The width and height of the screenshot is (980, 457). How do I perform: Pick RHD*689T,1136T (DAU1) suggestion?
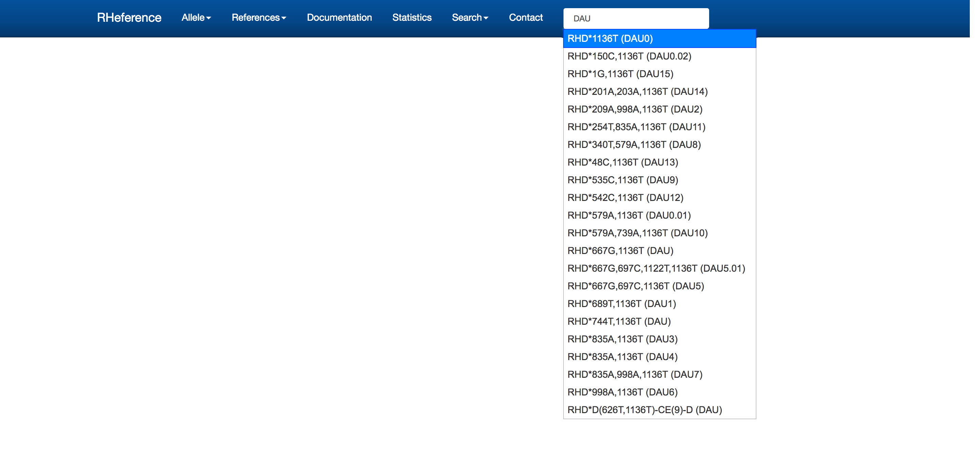(x=659, y=304)
